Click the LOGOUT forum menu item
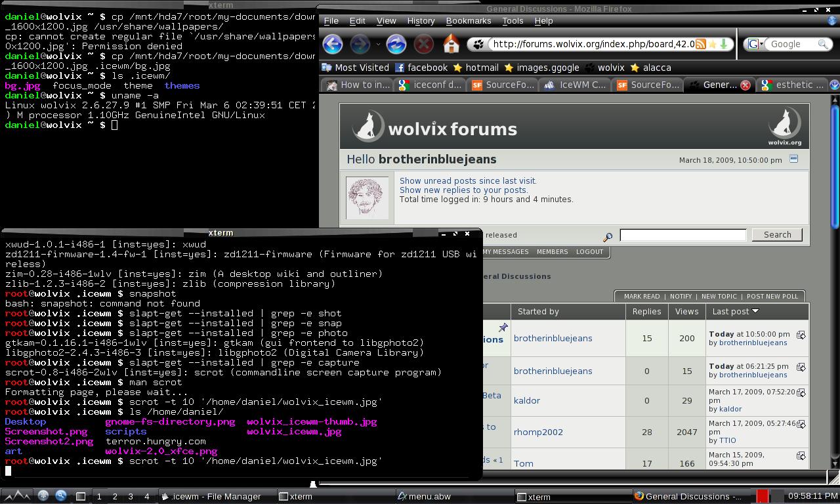Viewport: 840px width, 504px height. click(x=589, y=251)
